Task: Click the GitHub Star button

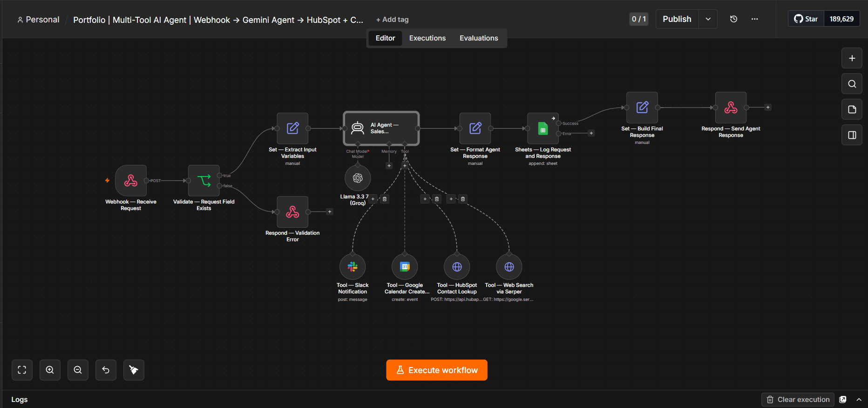Action: point(806,19)
